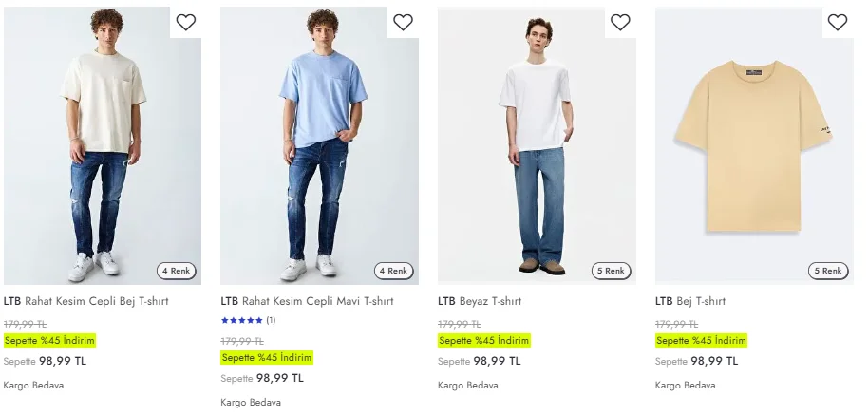Image resolution: width=868 pixels, height=416 pixels.
Task: Open LTB Bej T-shirt product link
Action: click(x=690, y=301)
